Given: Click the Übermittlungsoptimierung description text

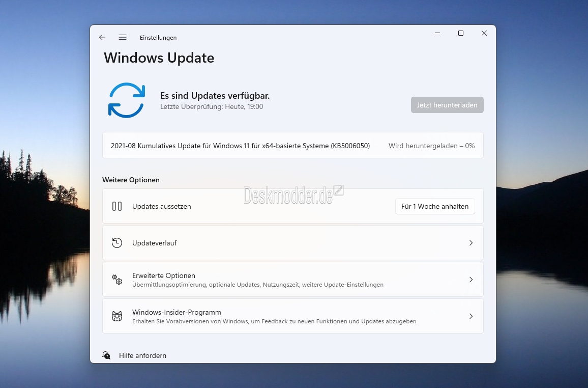Looking at the screenshot, I should [x=257, y=285].
